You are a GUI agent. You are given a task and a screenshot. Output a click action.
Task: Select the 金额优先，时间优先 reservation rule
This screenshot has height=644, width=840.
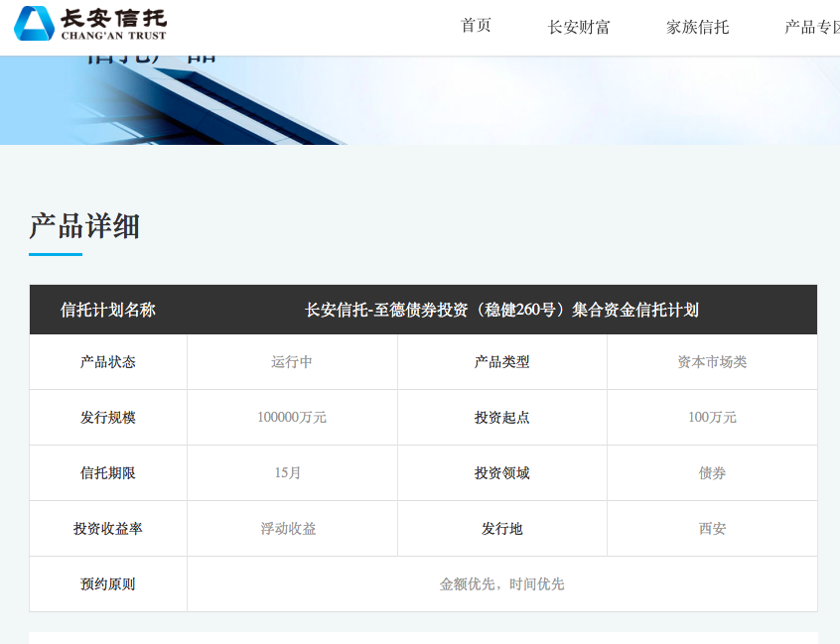501,583
